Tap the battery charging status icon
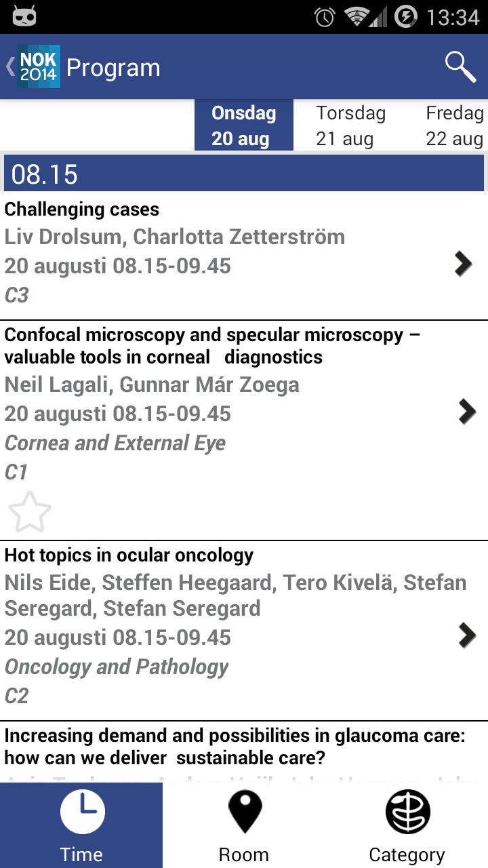Image resolution: width=488 pixels, height=868 pixels. [x=405, y=16]
